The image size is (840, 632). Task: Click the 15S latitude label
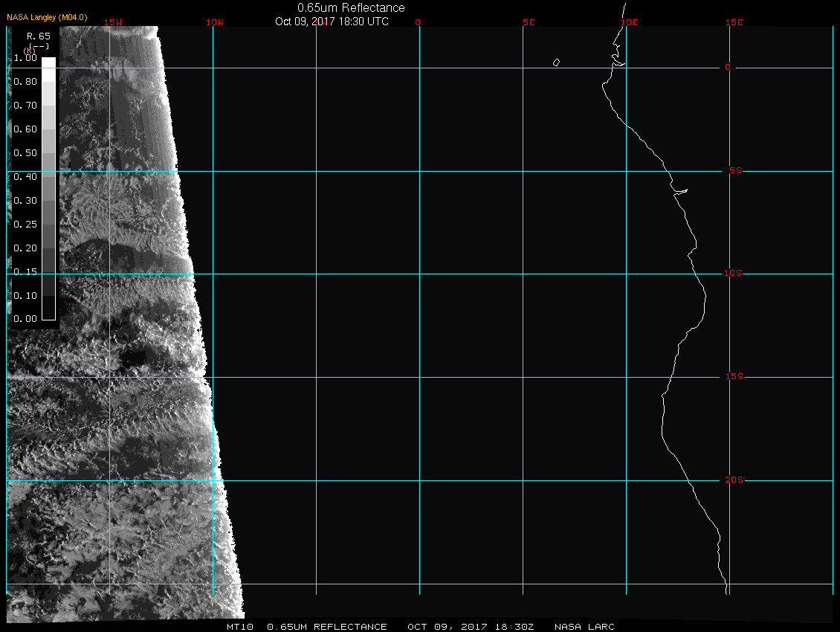(x=734, y=377)
